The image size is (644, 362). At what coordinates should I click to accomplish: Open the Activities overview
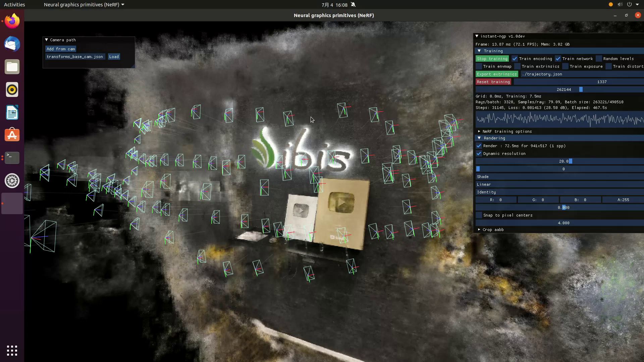[x=14, y=5]
